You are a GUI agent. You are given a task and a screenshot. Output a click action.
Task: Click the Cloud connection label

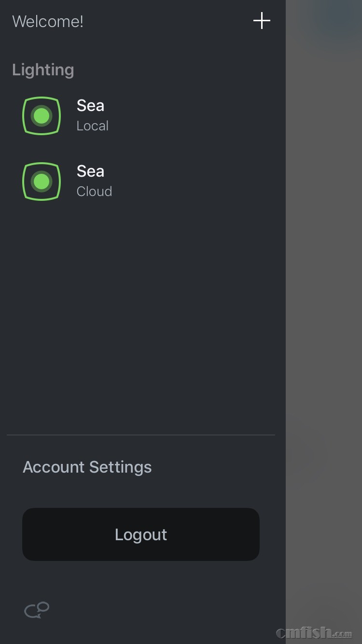(x=94, y=192)
